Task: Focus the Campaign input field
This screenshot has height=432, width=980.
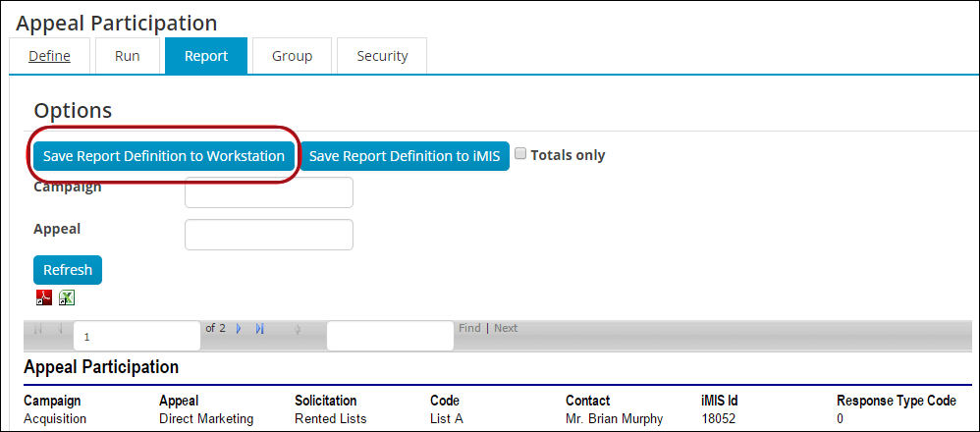Action: (269, 192)
